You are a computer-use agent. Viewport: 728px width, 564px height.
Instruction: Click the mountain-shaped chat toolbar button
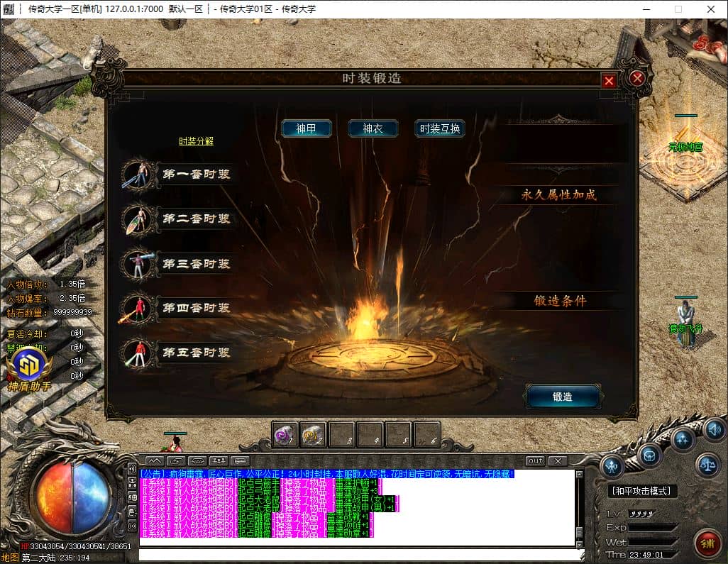155,461
